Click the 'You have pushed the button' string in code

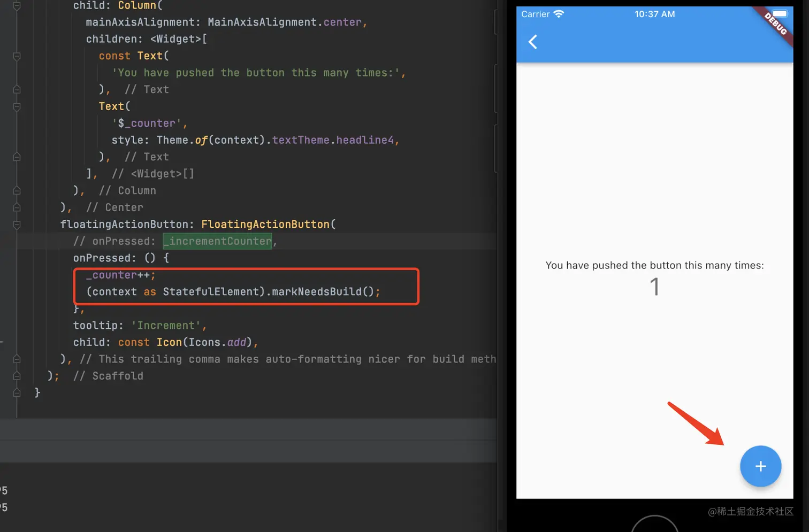[x=256, y=73]
